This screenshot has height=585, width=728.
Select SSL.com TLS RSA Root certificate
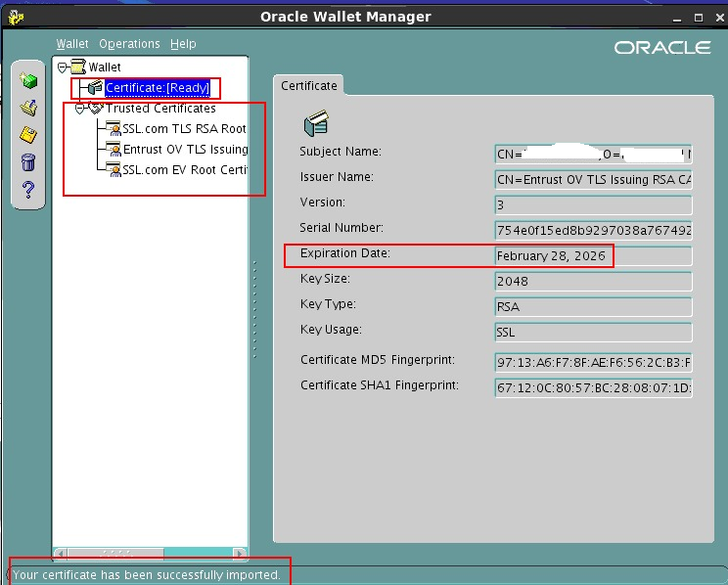tap(183, 129)
